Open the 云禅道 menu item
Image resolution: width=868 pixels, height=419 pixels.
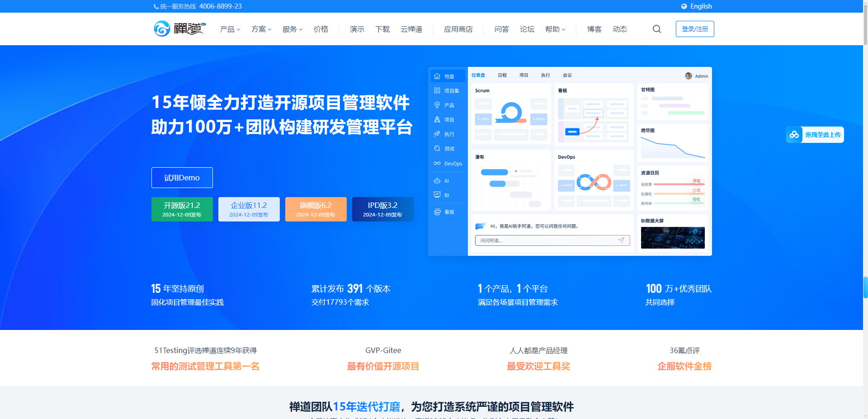coord(411,29)
